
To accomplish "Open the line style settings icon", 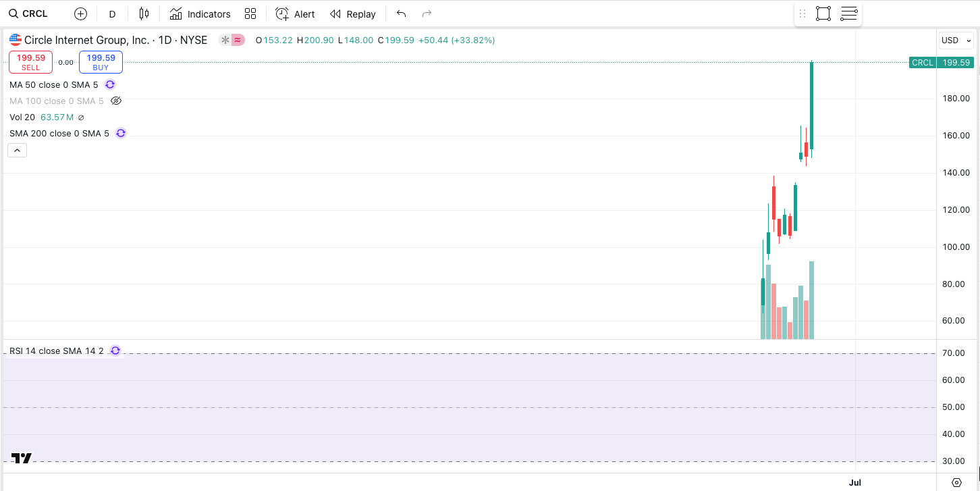I will pos(848,14).
